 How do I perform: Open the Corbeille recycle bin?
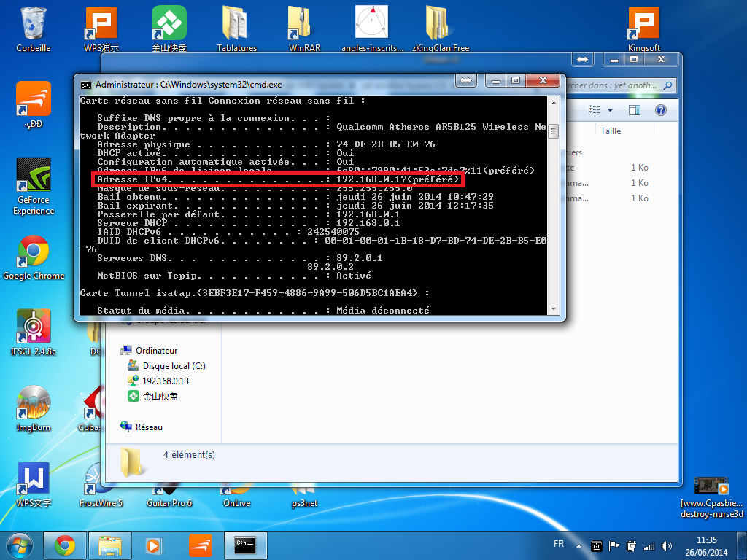(33, 24)
